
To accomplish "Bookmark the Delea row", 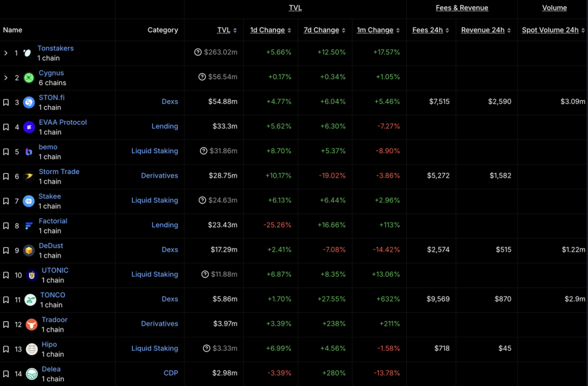I will pyautogui.click(x=6, y=374).
